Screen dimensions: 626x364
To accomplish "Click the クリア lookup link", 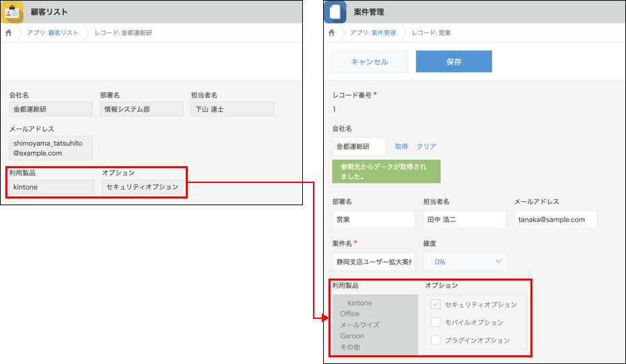I will [x=426, y=147].
